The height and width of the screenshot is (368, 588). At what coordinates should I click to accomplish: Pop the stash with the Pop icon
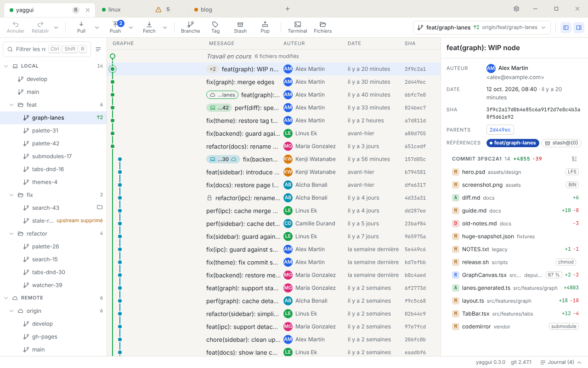[265, 24]
